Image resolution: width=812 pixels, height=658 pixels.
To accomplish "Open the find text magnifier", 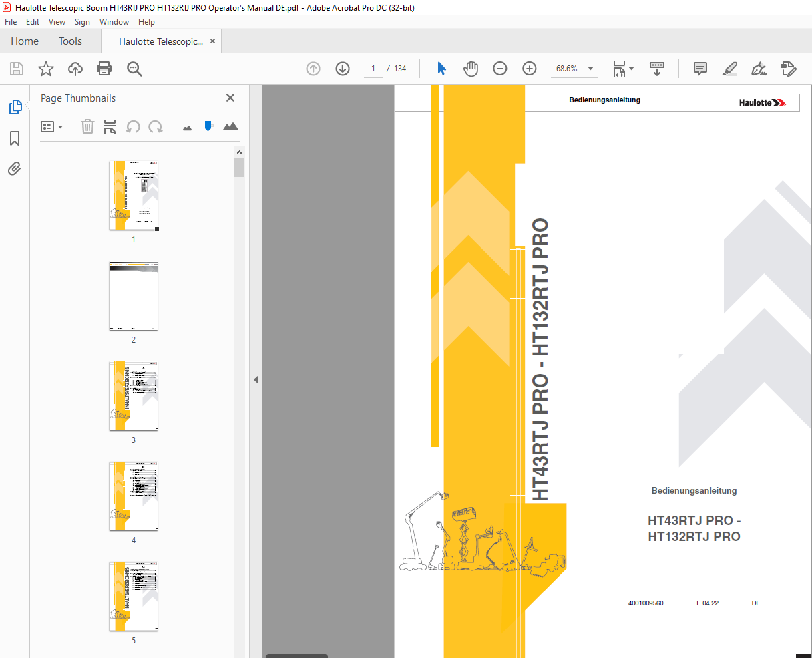I will coord(134,69).
